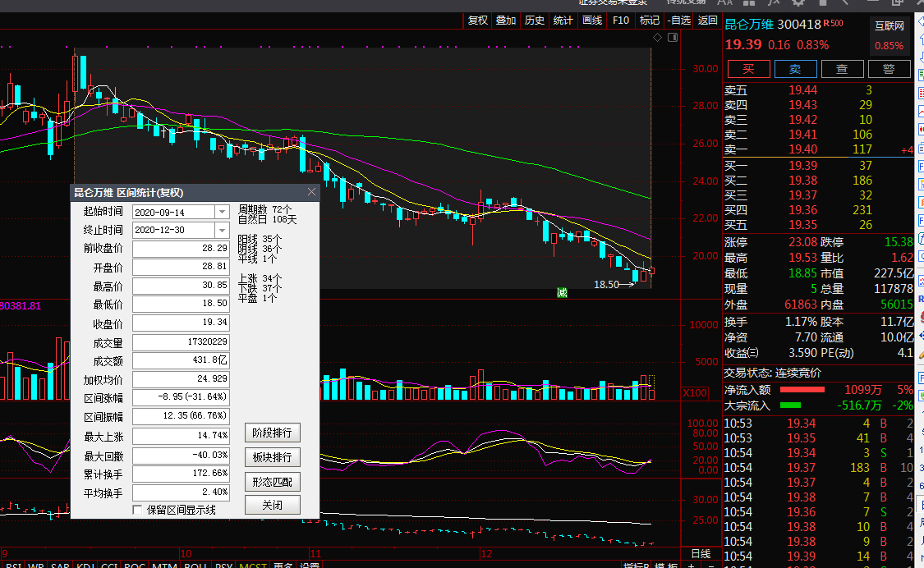Click the 前收盘价 field showing 28.29
The image size is (924, 568).
(x=181, y=249)
